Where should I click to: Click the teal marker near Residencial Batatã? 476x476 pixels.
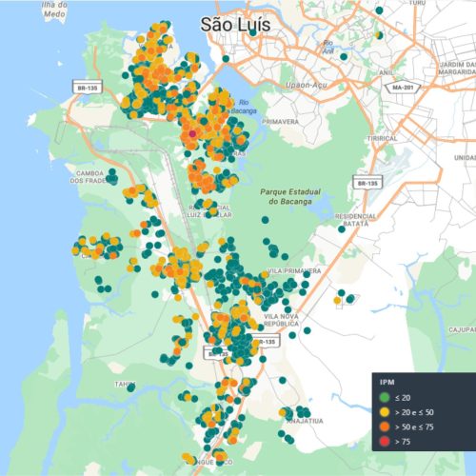point(342,229)
